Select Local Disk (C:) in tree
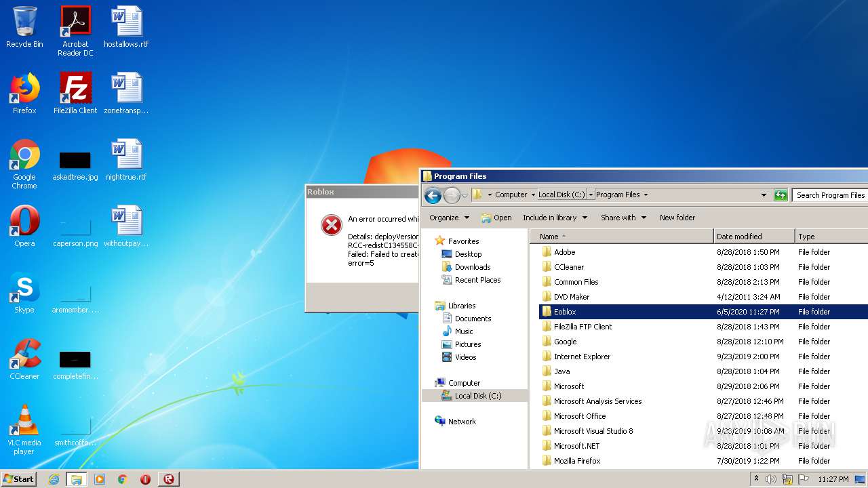This screenshot has height=488, width=868. tap(475, 396)
